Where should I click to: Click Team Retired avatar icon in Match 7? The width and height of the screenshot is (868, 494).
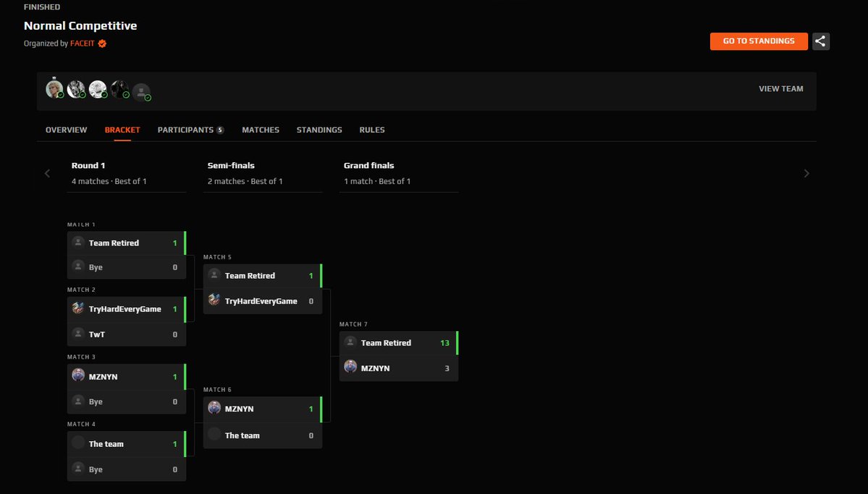tap(350, 342)
